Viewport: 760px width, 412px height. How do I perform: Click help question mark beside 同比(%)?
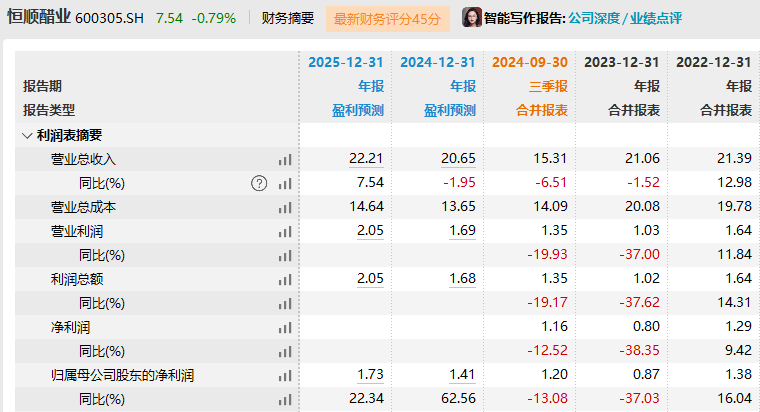(259, 183)
